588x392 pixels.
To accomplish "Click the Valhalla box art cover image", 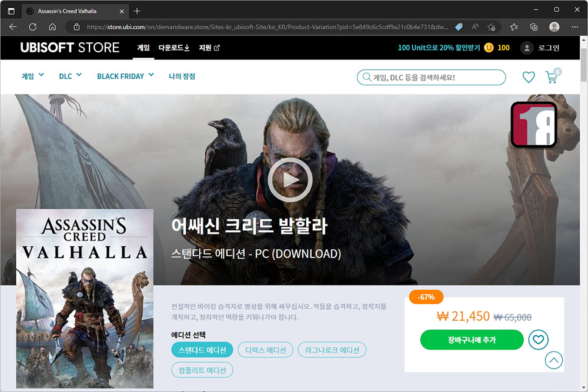I will pyautogui.click(x=84, y=299).
